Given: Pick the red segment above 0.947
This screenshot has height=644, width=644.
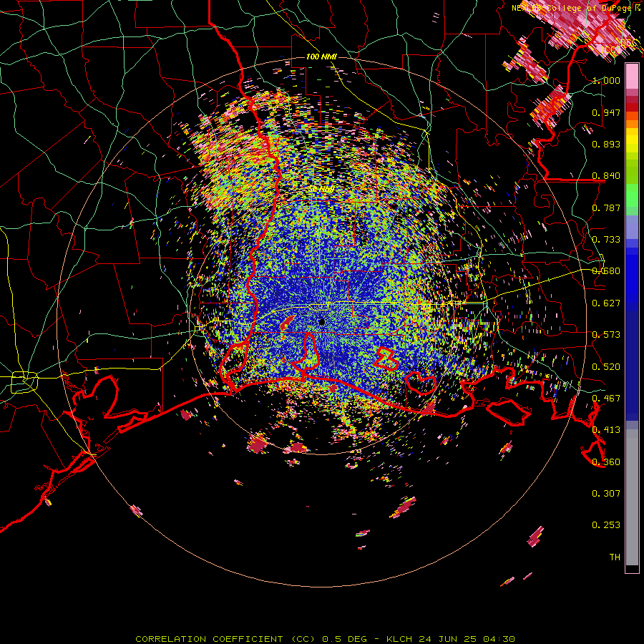Looking at the screenshot, I should pos(632,107).
